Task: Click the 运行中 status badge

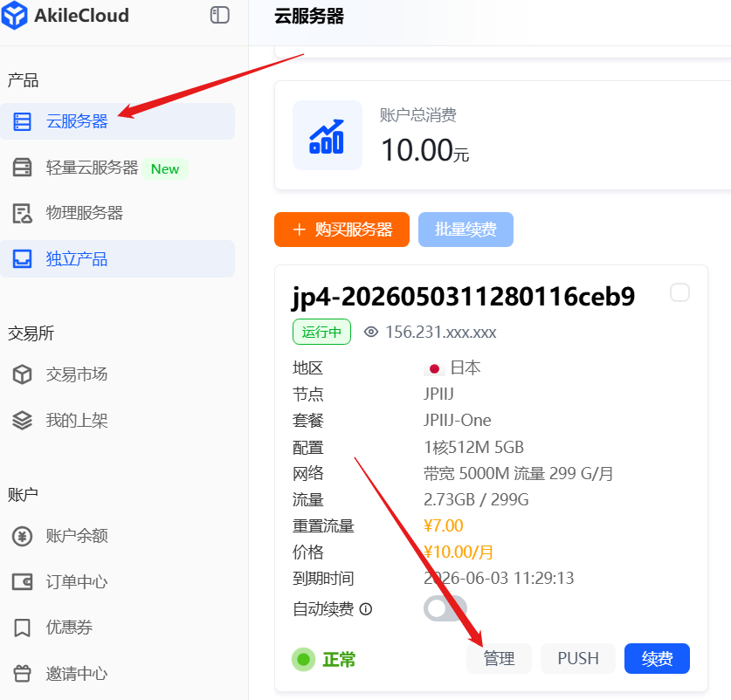Action: tap(321, 332)
